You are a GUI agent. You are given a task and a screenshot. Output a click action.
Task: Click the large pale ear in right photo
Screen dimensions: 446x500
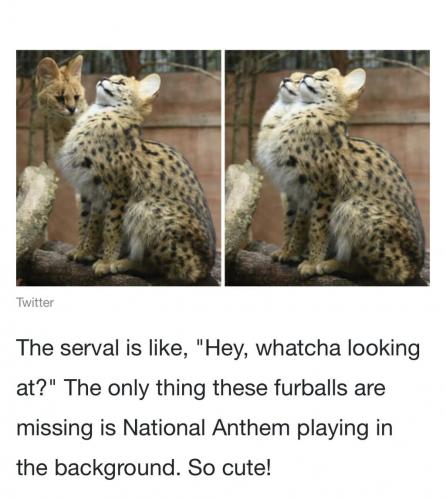(354, 82)
